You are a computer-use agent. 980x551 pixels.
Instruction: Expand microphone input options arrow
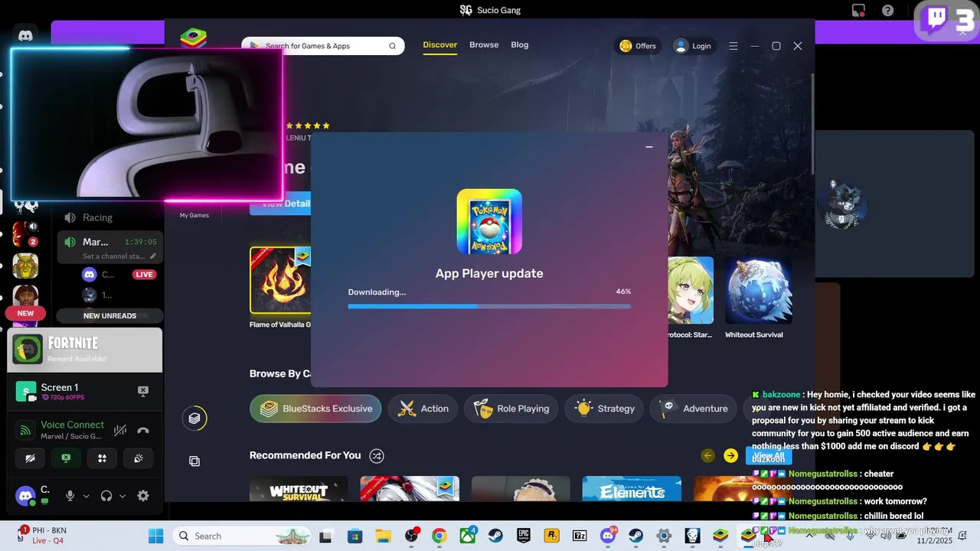[86, 496]
